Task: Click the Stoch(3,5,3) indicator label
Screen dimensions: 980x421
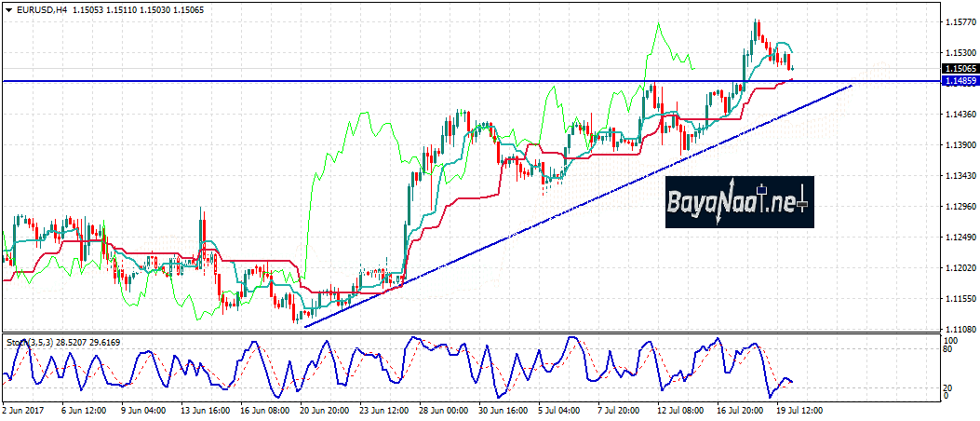Action: click(28, 343)
